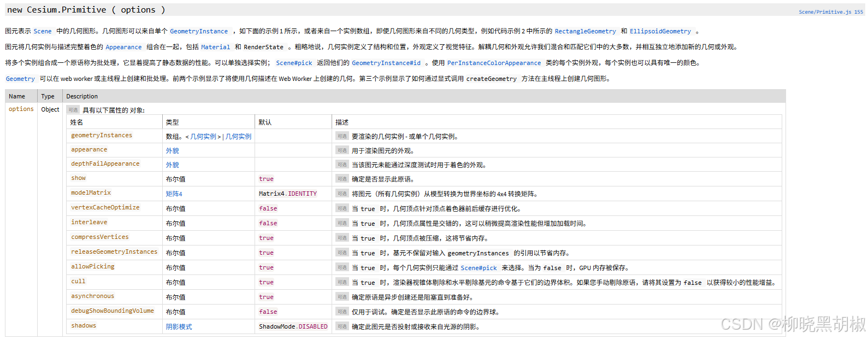Open the RectangleGeometry link
Image resolution: width=868 pixels, height=339 pixels.
click(x=586, y=31)
